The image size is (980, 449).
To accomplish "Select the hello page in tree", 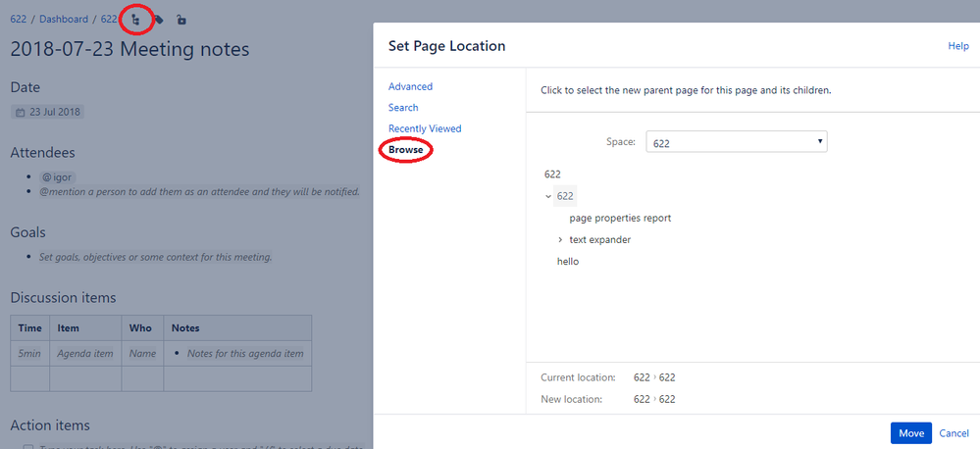I will [x=568, y=262].
